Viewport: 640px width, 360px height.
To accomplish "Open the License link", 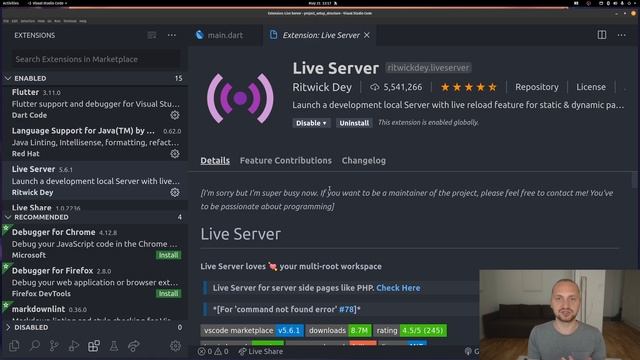I will 591,87.
